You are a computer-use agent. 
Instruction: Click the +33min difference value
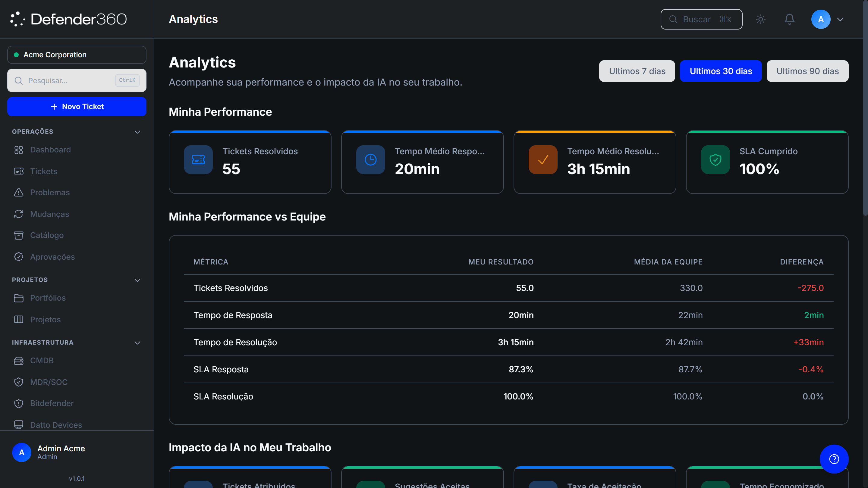(x=808, y=343)
